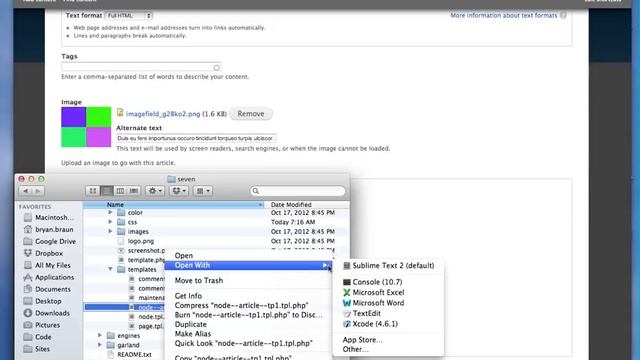This screenshot has width=640, height=360.
Task: Switch Finder to icon view
Action: 93,191
